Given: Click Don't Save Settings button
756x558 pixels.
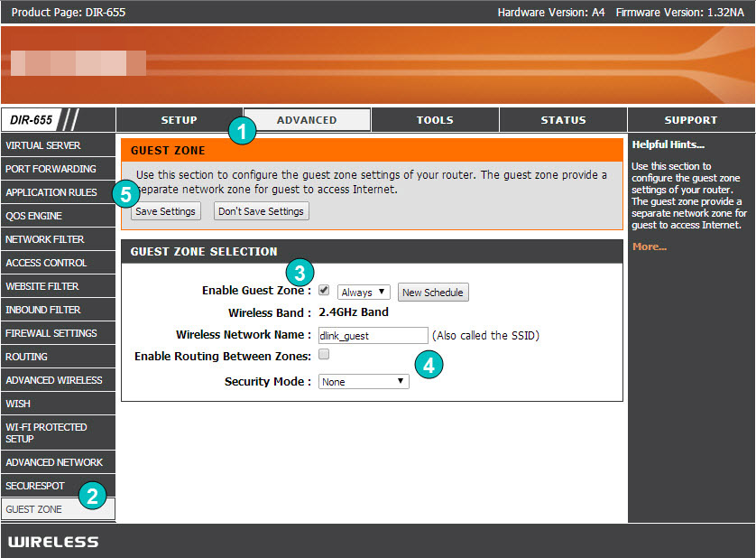Looking at the screenshot, I should 261,211.
